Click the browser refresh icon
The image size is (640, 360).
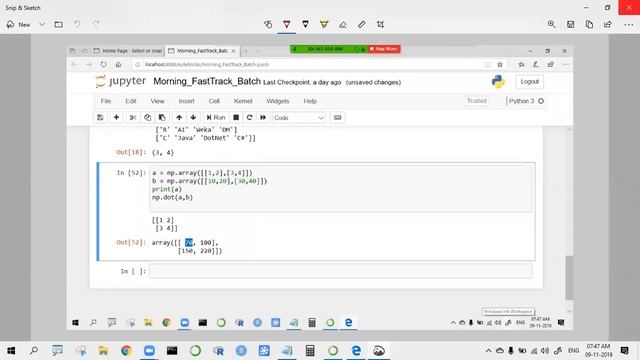click(x=104, y=64)
